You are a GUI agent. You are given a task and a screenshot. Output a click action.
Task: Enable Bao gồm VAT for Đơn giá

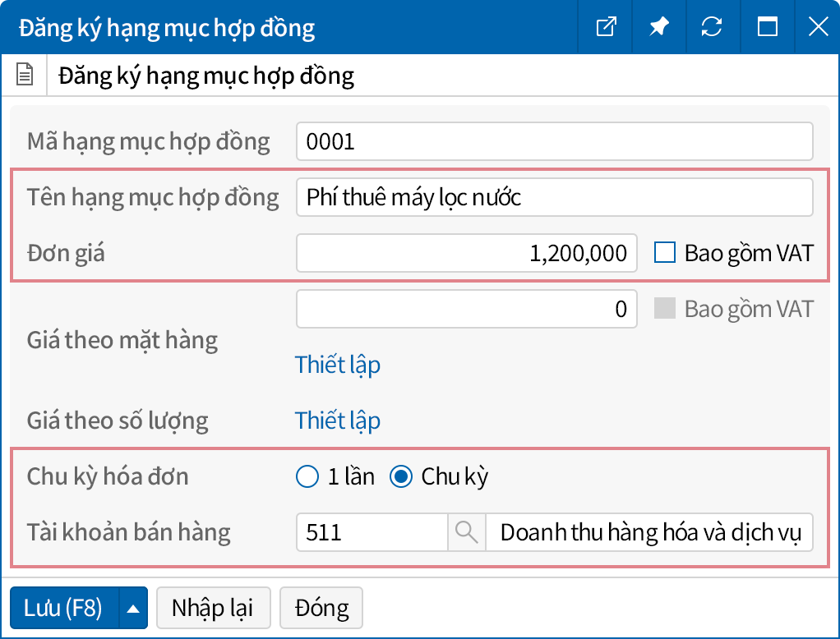coord(664,253)
